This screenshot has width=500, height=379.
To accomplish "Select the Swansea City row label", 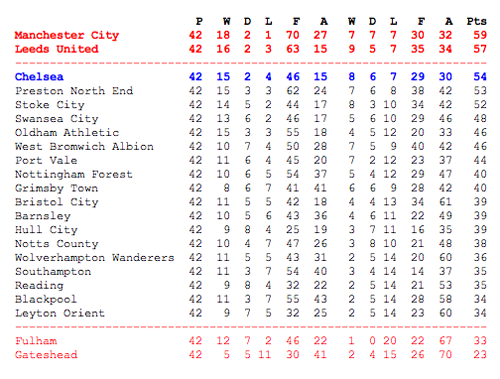I will pyautogui.click(x=57, y=119).
